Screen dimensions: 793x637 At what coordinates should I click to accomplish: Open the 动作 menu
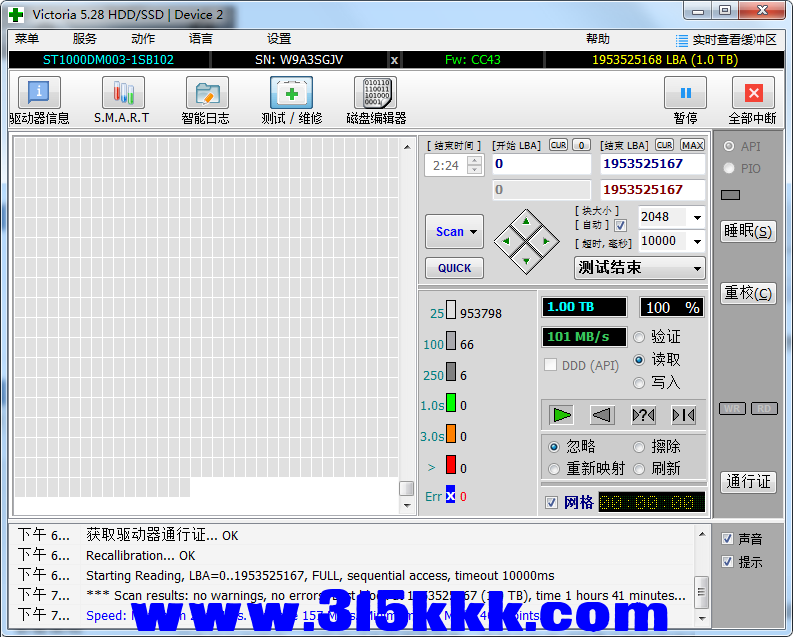click(143, 39)
